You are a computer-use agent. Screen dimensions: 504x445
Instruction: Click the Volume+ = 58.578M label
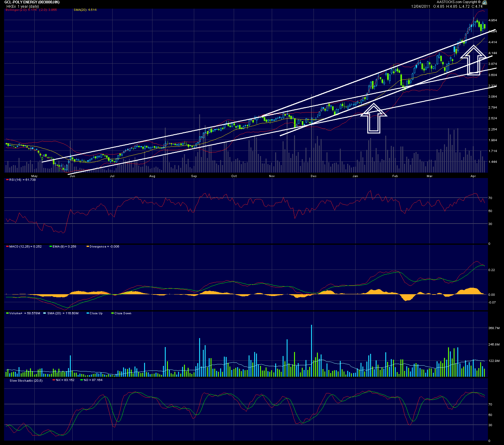[25, 313]
